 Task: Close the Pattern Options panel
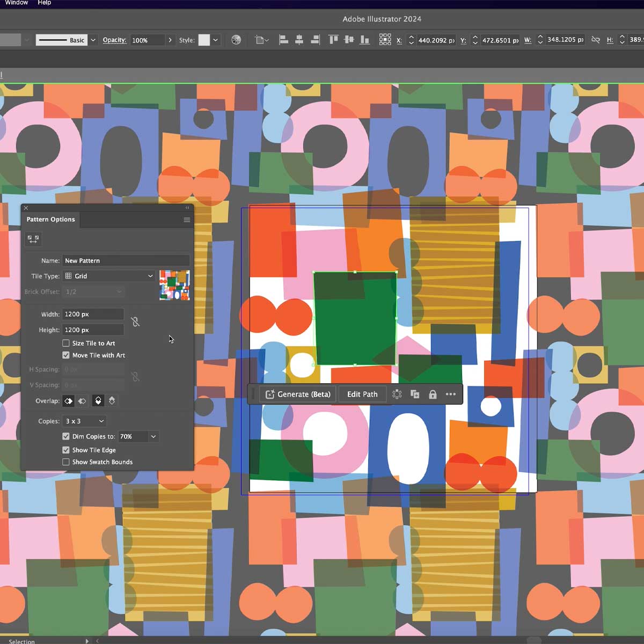pos(26,208)
